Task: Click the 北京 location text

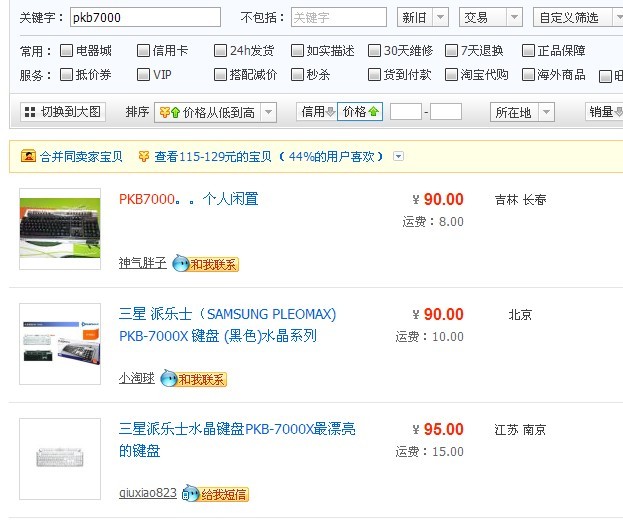Action: (x=520, y=315)
